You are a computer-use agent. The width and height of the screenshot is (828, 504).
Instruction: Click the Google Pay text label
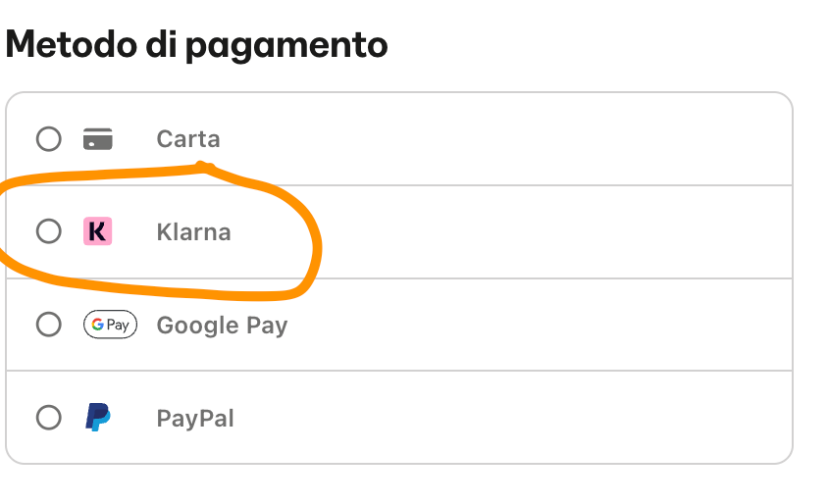223,326
